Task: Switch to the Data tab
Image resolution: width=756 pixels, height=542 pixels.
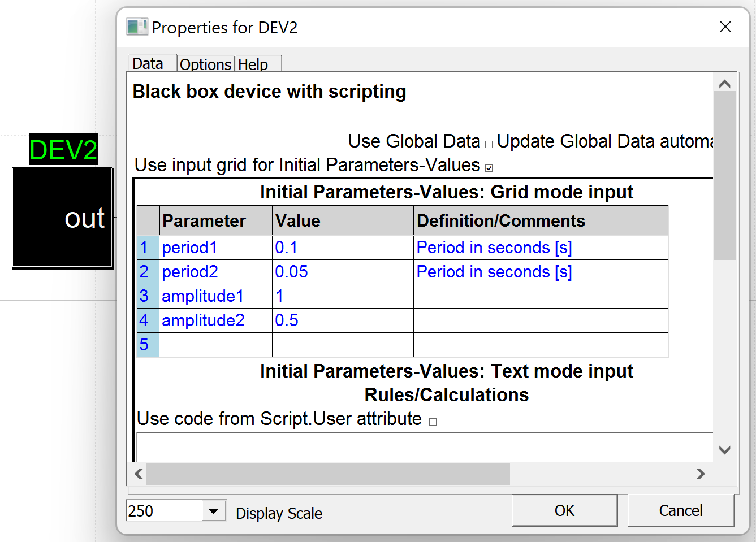Action: click(x=148, y=64)
